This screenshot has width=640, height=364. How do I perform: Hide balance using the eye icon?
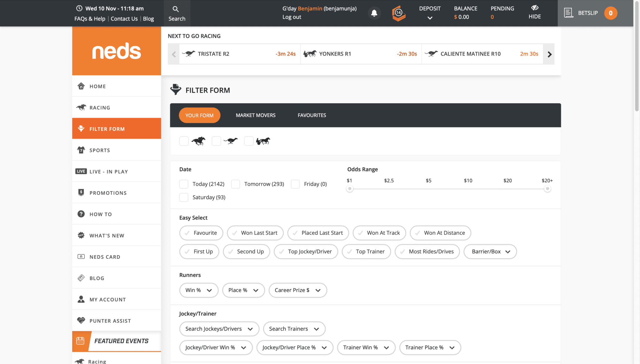click(535, 8)
